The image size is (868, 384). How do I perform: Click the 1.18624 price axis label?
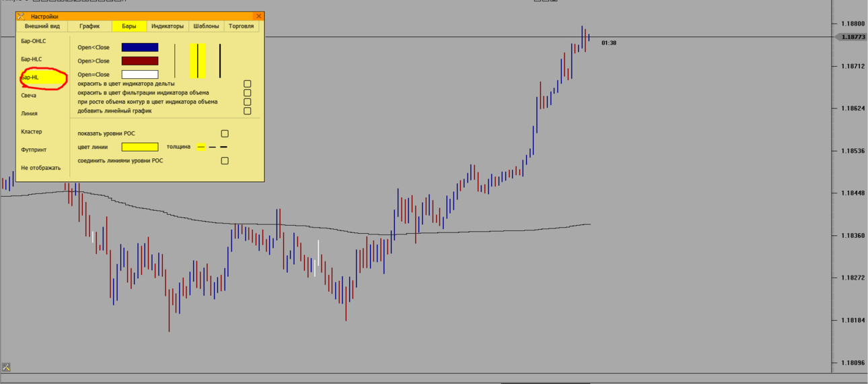click(853, 108)
